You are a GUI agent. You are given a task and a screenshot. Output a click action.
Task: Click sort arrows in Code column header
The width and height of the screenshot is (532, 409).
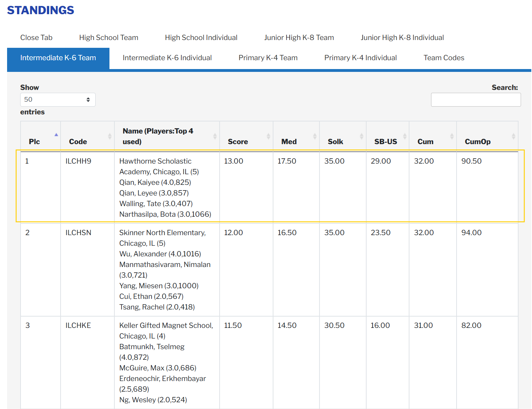click(x=109, y=136)
